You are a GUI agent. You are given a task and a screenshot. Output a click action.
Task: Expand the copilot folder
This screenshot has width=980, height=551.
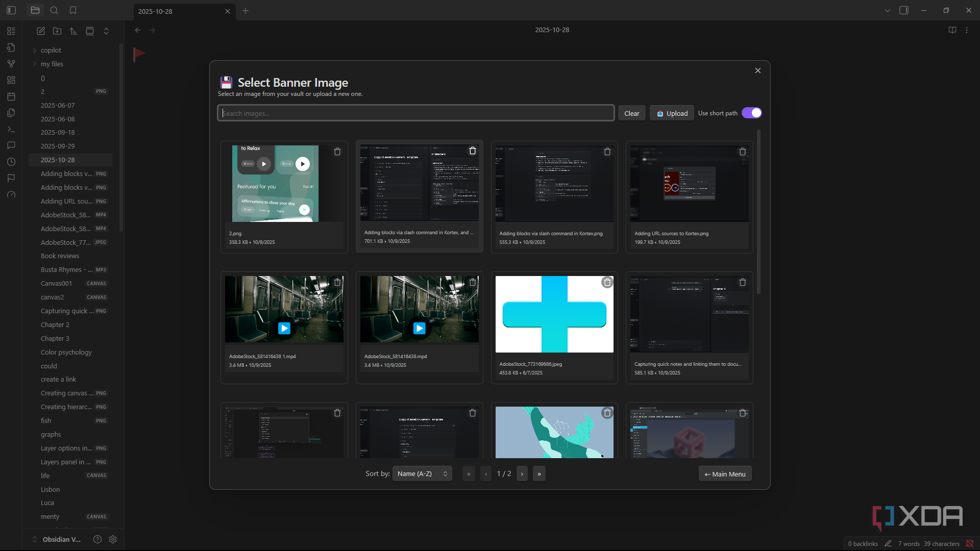(x=51, y=50)
